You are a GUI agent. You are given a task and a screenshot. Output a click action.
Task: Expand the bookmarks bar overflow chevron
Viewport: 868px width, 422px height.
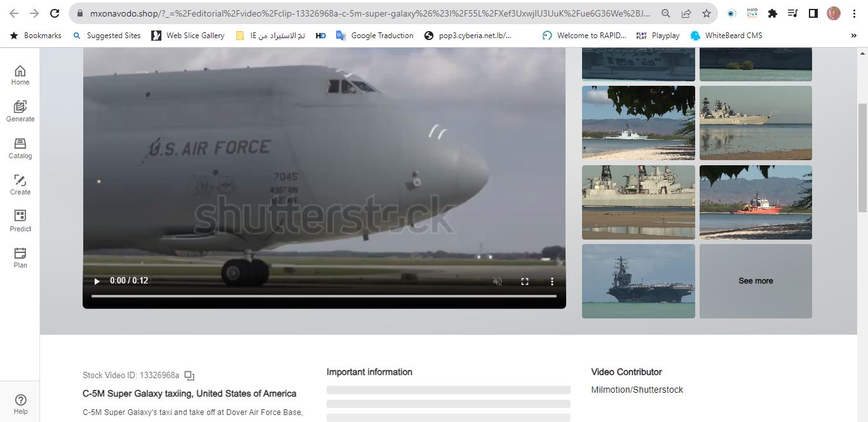(x=853, y=36)
